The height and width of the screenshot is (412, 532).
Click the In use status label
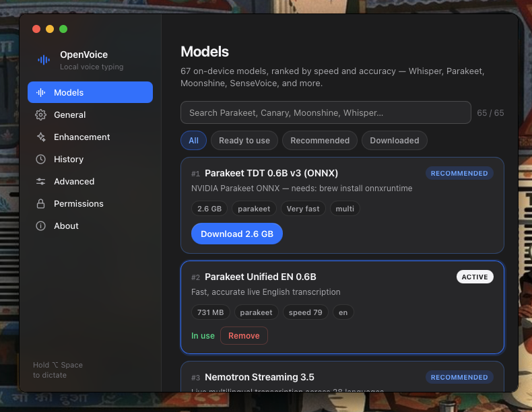[203, 336]
